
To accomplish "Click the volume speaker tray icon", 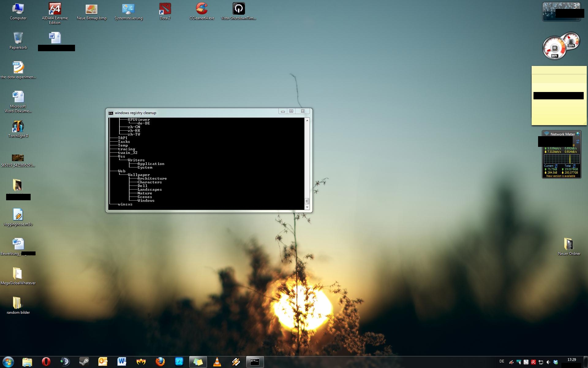I will click(x=548, y=362).
